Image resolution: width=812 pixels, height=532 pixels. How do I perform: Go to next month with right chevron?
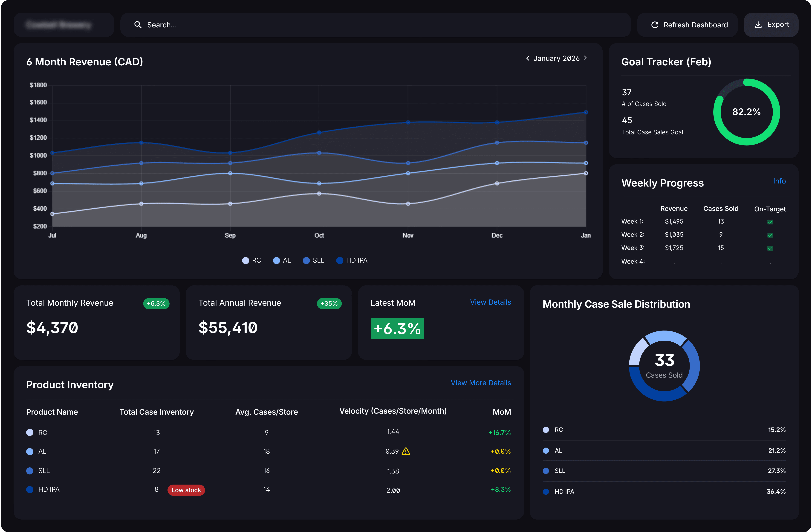[x=585, y=58]
